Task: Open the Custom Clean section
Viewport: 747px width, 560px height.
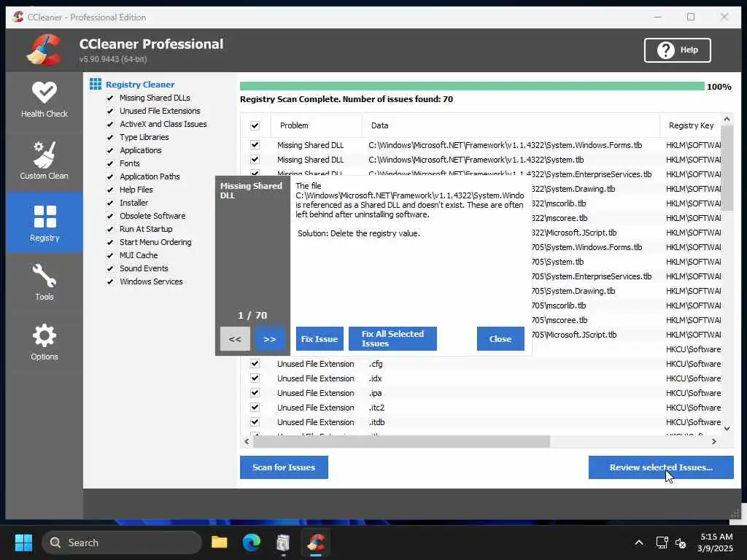Action: click(x=44, y=160)
